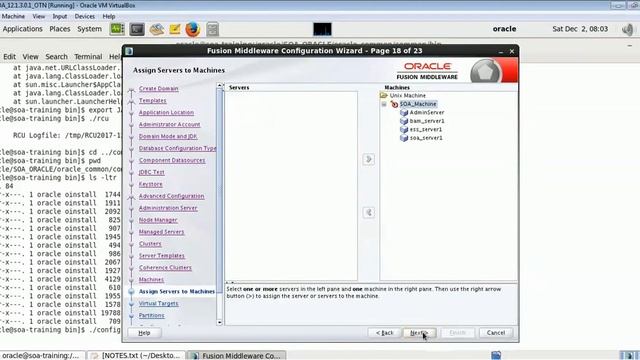The image size is (640, 360).
Task: Go to Database Configuration Type step
Action: coord(178,148)
